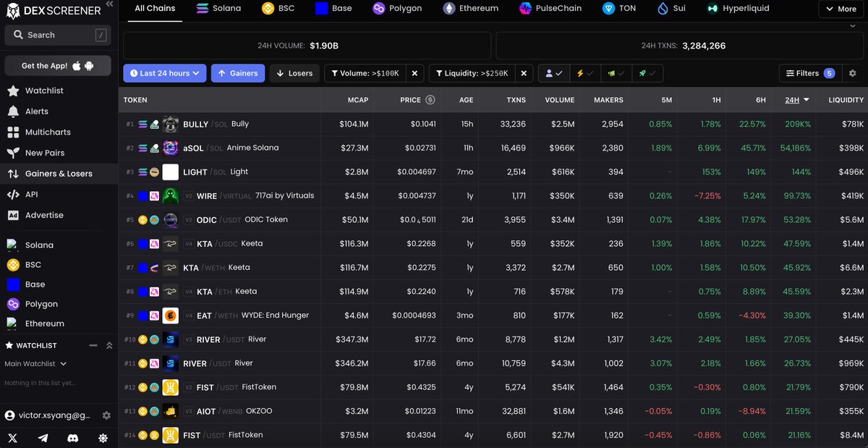This screenshot has width=868, height=448.
Task: Open the Telegram link icon
Action: [43, 438]
